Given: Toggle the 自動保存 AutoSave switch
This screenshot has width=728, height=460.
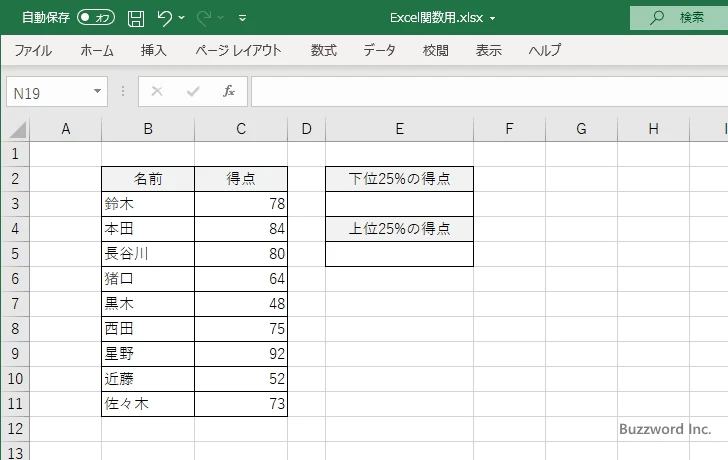Looking at the screenshot, I should point(96,18).
